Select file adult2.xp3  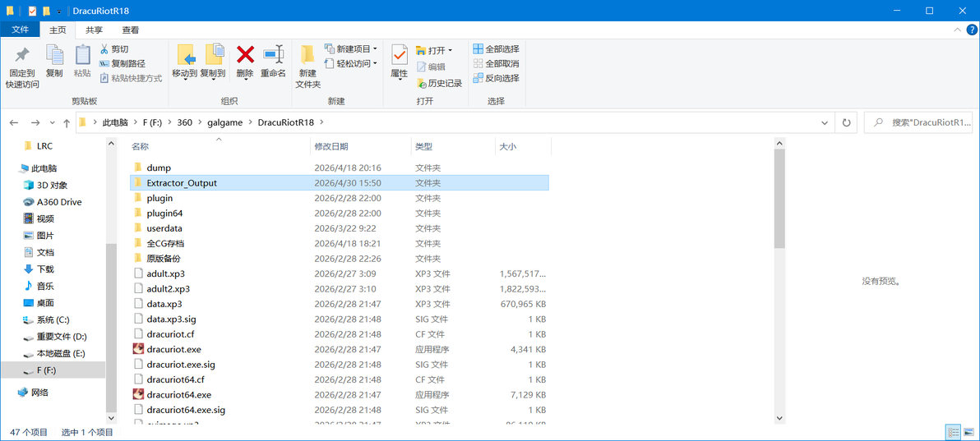click(x=340, y=288)
